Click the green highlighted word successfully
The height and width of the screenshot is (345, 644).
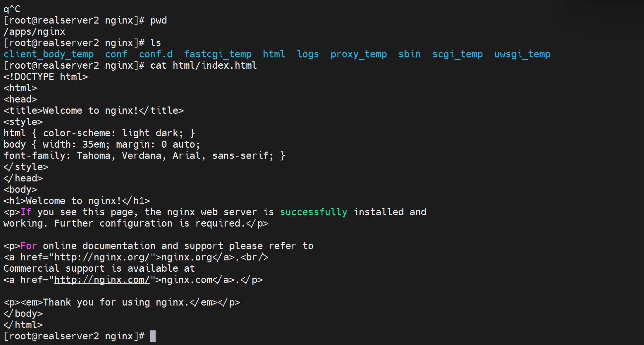pyautogui.click(x=313, y=212)
